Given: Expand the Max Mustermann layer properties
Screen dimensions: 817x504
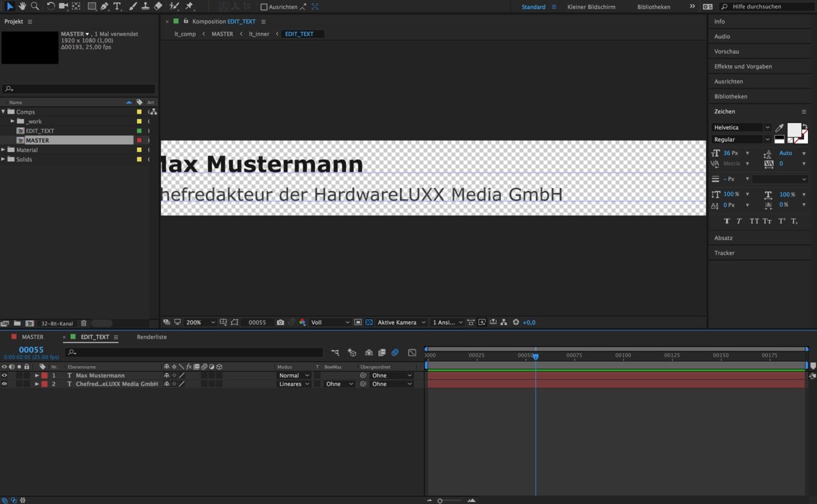Looking at the screenshot, I should point(37,375).
